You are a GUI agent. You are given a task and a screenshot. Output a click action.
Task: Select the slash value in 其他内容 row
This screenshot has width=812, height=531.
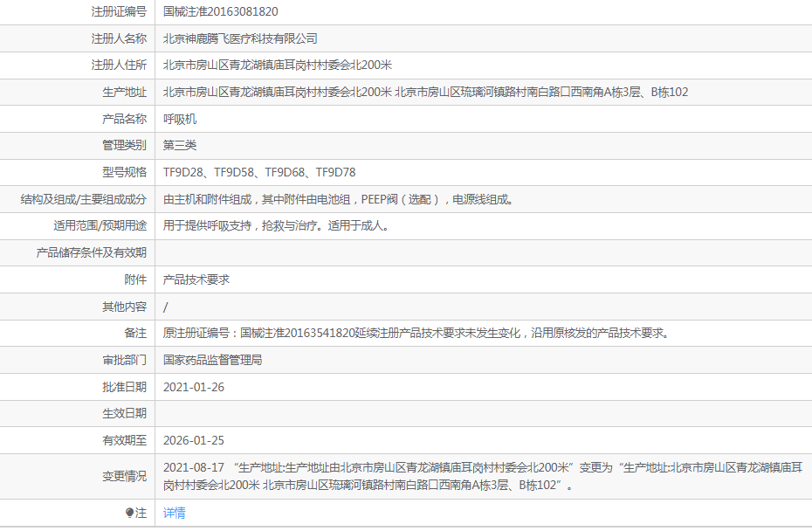click(166, 307)
